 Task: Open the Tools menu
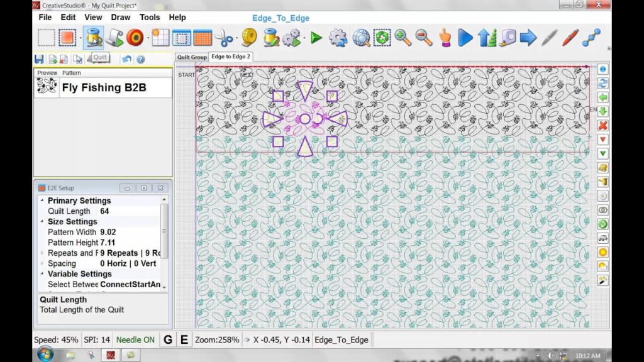coord(149,18)
